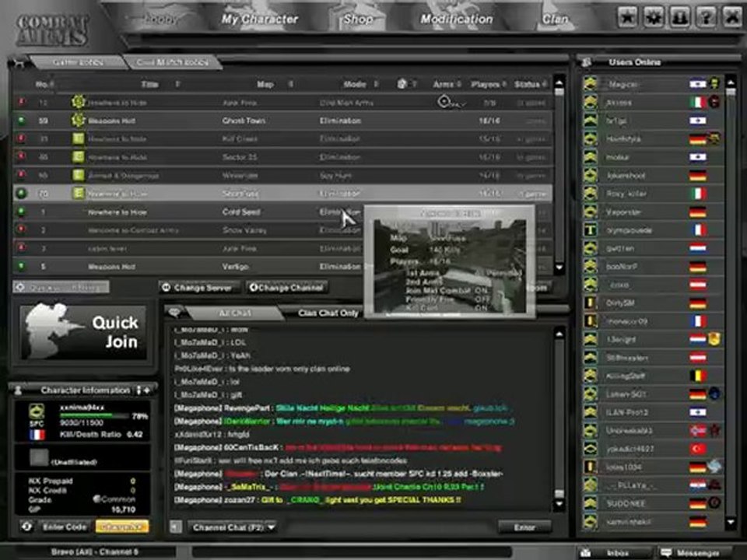
Task: Click the chat Enter button
Action: 524,527
